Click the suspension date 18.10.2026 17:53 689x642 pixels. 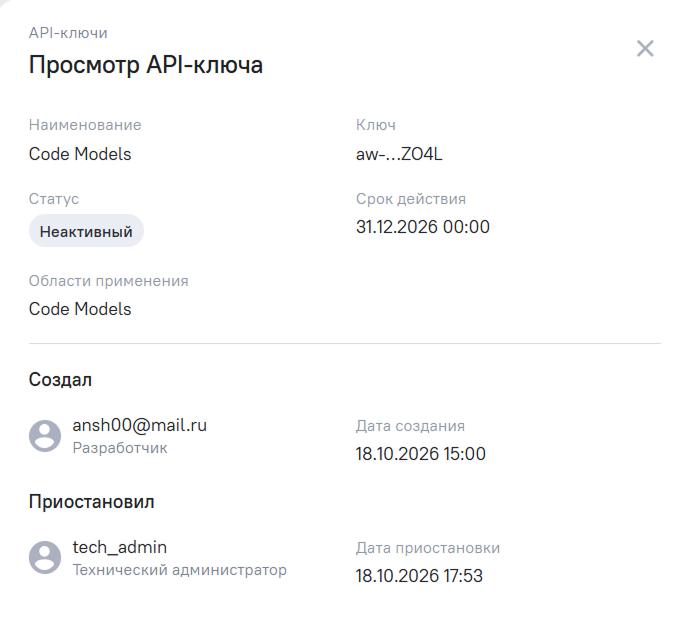tap(419, 576)
